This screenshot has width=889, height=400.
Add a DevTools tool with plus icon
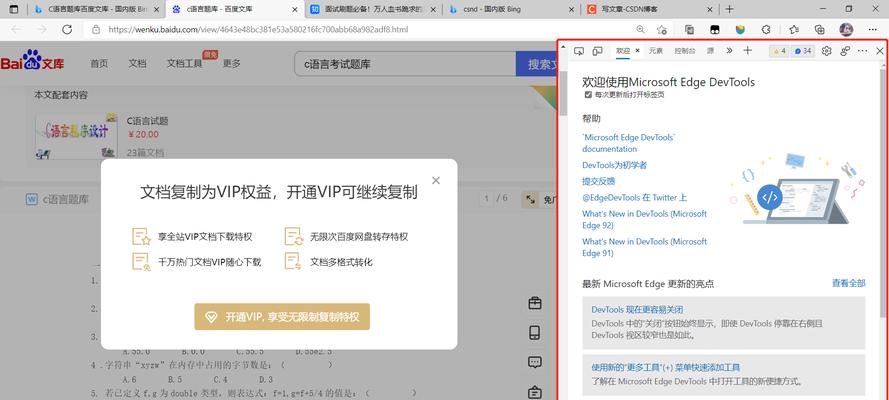click(x=747, y=50)
